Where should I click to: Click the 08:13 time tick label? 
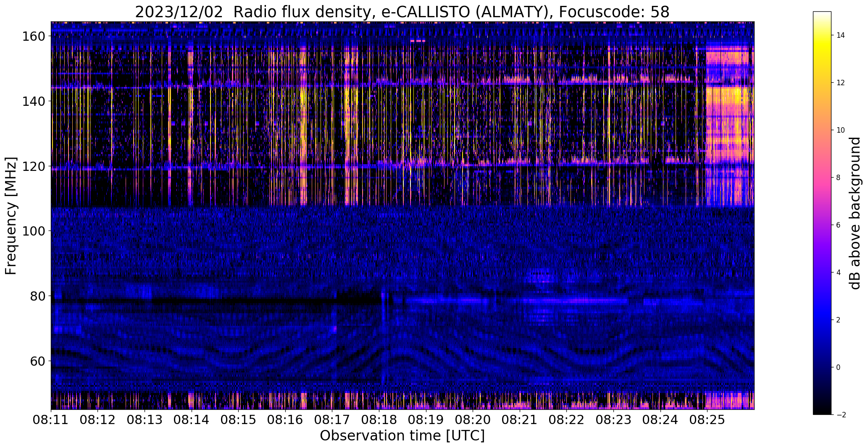pyautogui.click(x=145, y=419)
